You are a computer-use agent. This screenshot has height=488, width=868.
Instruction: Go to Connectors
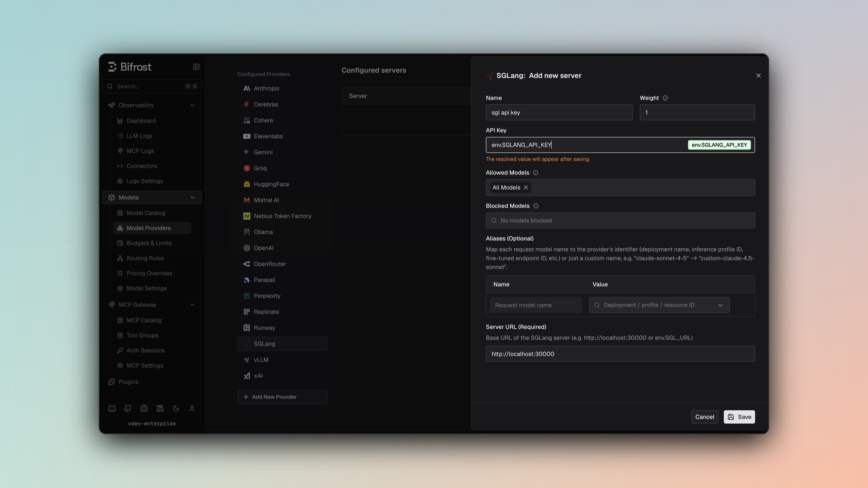coord(152,166)
